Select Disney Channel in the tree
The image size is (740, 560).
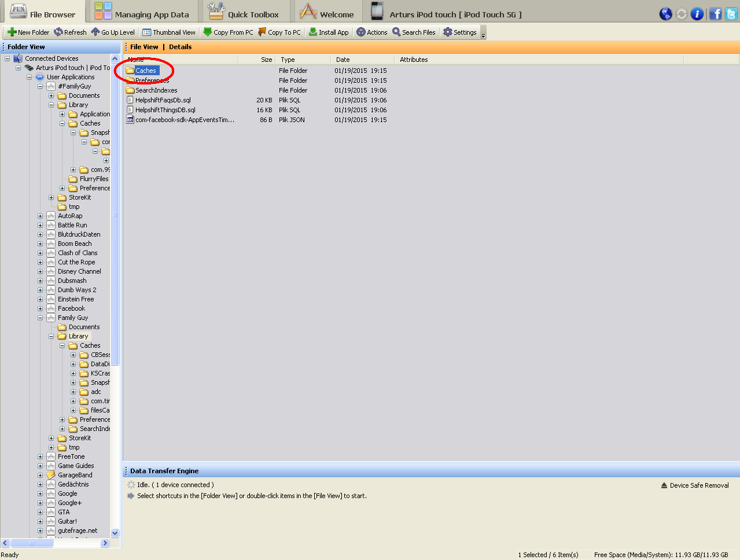pyautogui.click(x=79, y=271)
